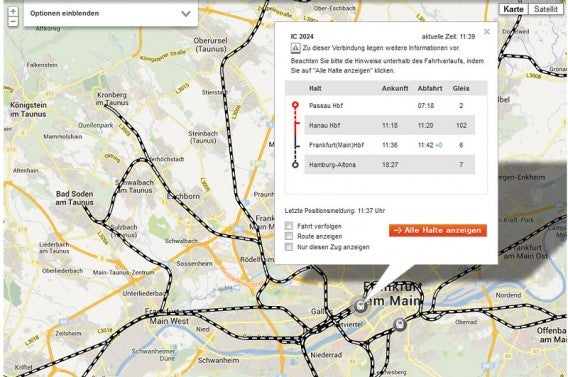Click the Hamburg-Altona end circle marker

tap(295, 165)
